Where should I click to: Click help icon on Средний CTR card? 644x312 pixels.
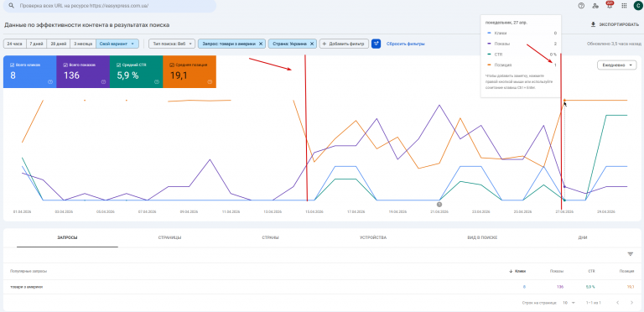tap(157, 81)
